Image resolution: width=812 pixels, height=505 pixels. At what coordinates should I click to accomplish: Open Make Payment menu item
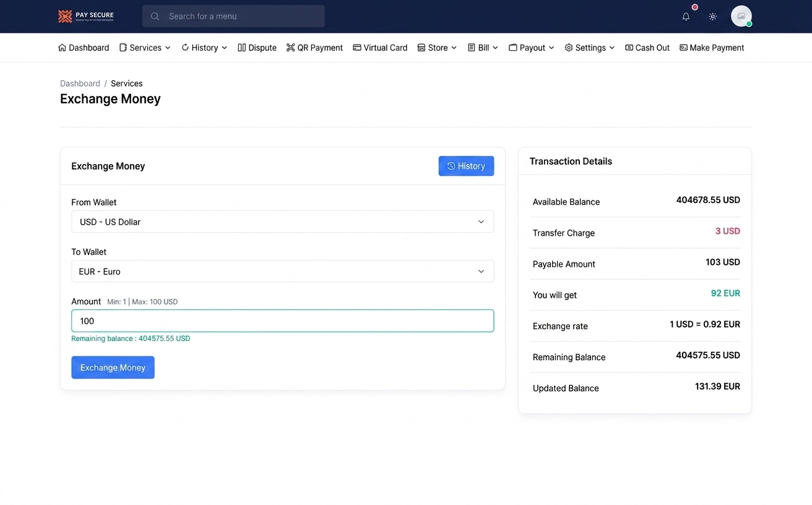712,48
